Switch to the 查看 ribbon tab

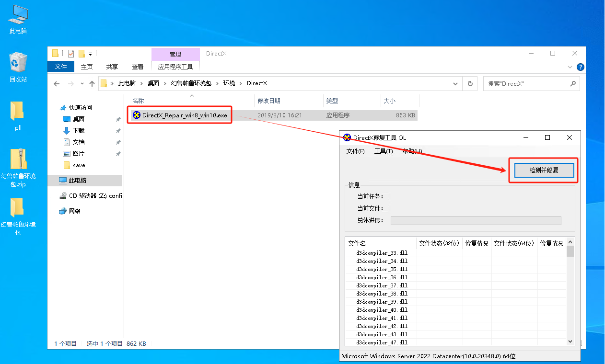pyautogui.click(x=138, y=67)
